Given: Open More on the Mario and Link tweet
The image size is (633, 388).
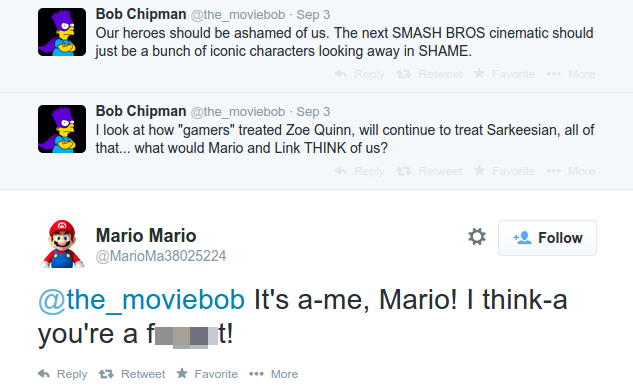Looking at the screenshot, I should tap(570, 171).
